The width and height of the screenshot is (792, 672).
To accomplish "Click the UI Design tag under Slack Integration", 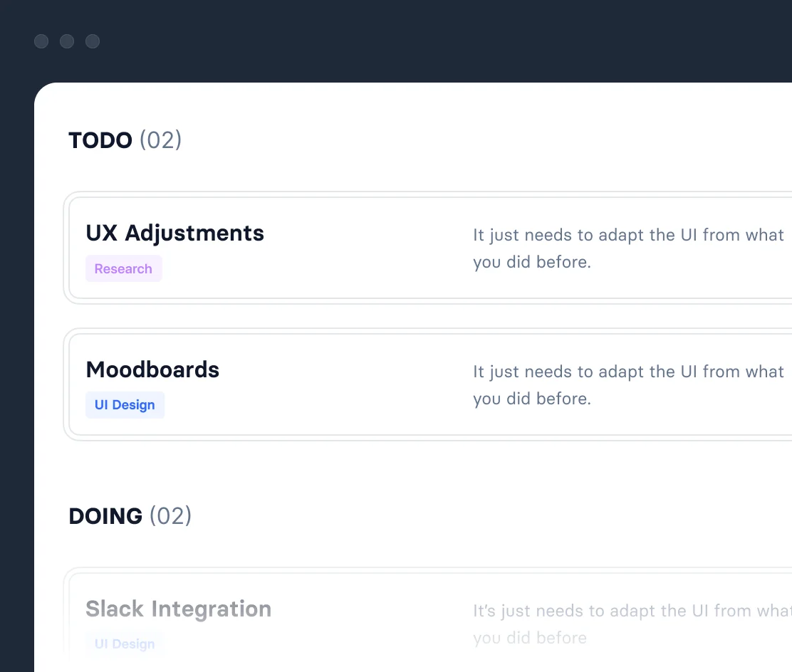I will click(x=125, y=644).
